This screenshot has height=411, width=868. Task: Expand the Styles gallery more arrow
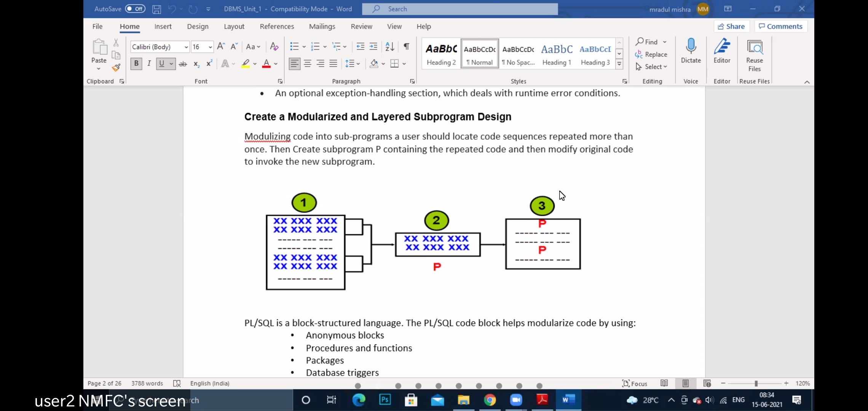click(x=619, y=64)
